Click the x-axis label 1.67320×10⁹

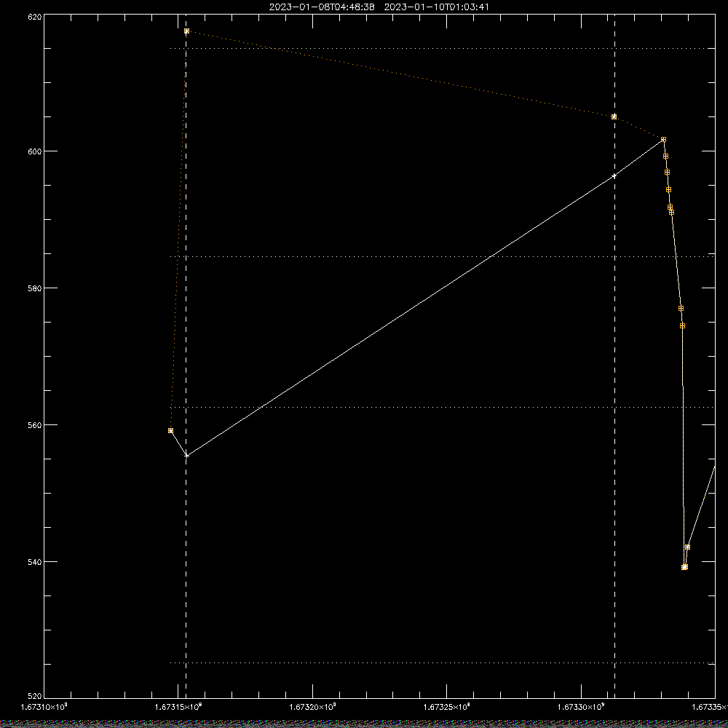coord(312,707)
